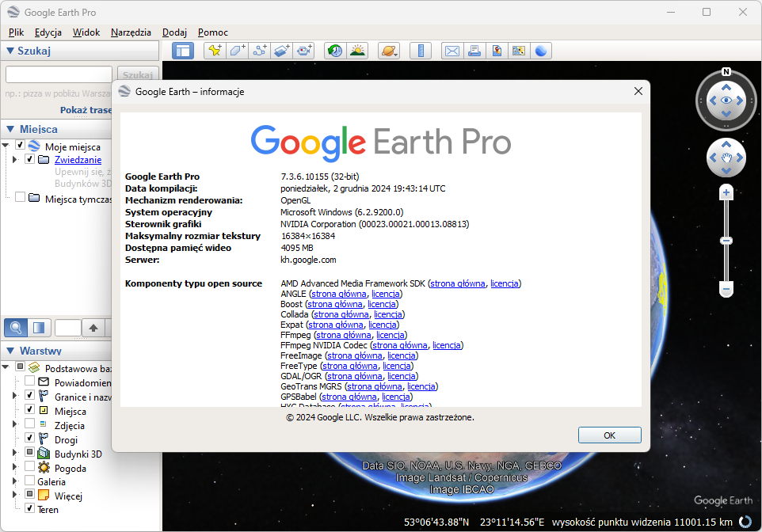Expand the Budynki 3D layer
The image size is (762, 532).
[x=14, y=452]
